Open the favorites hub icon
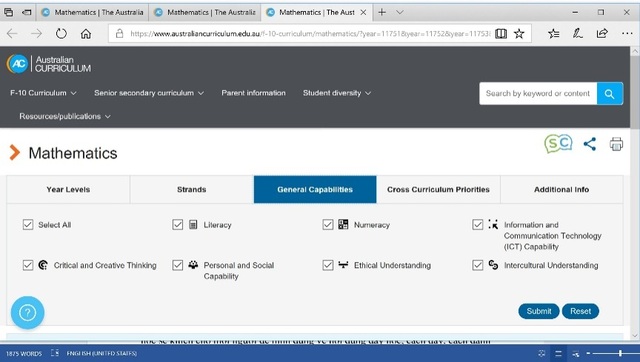640x362 pixels. point(553,33)
